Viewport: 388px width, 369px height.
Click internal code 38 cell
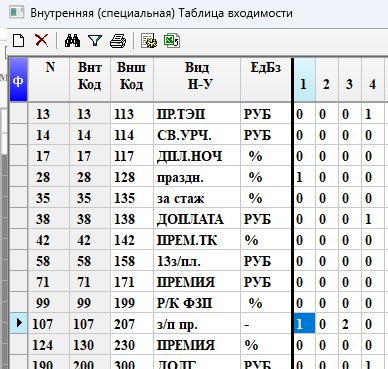90,219
